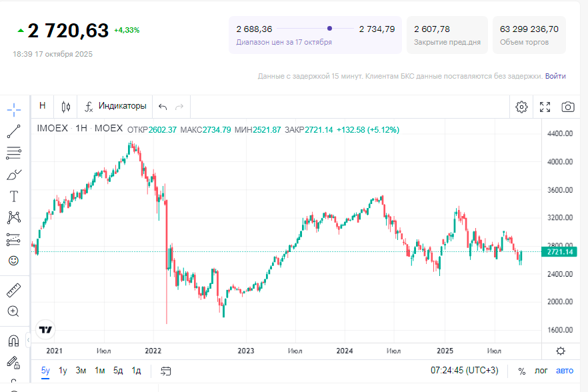588x392 pixels.
Task: Select the trend line drawing tool
Action: [14, 131]
